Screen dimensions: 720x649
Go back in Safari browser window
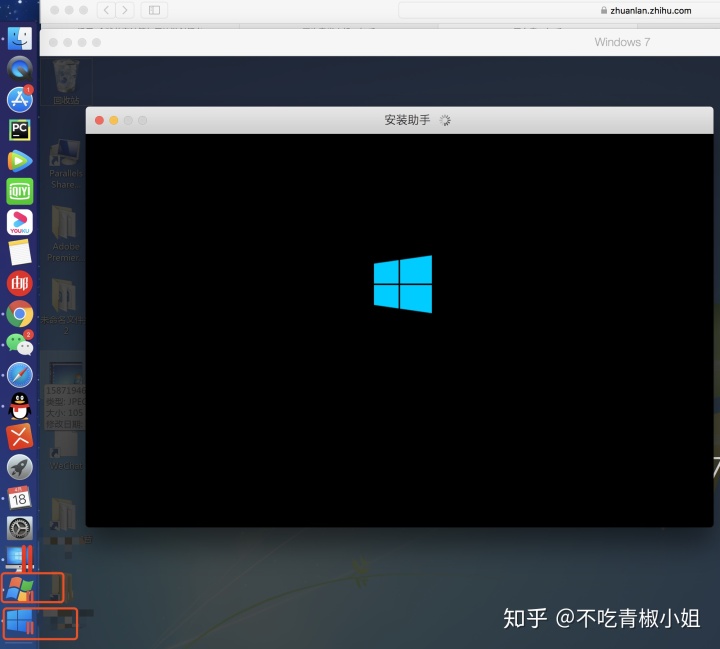(x=106, y=10)
